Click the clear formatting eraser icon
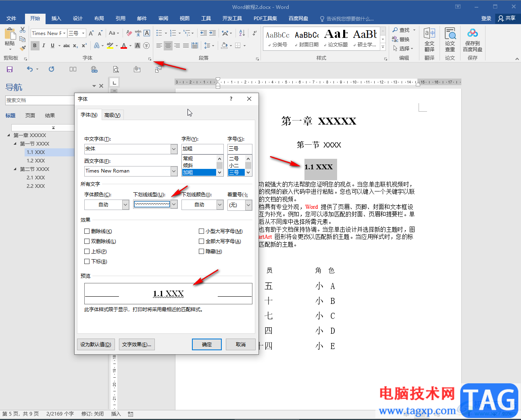Viewport: 521px width, 420px height. pyautogui.click(x=129, y=33)
